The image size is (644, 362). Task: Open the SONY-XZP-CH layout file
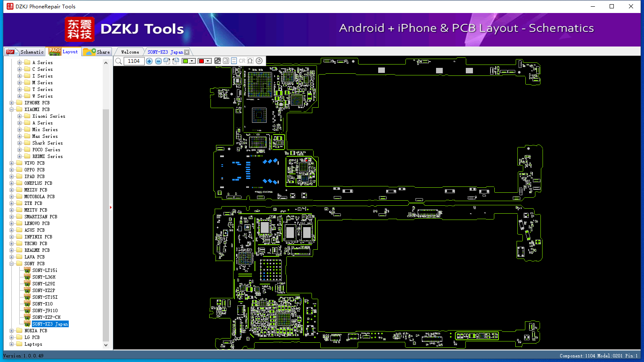pyautogui.click(x=47, y=317)
